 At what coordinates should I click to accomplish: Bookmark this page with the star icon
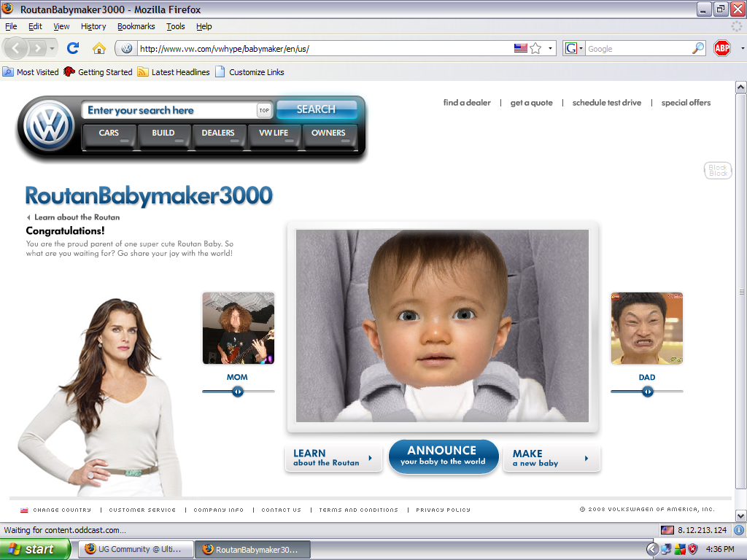[x=535, y=49]
